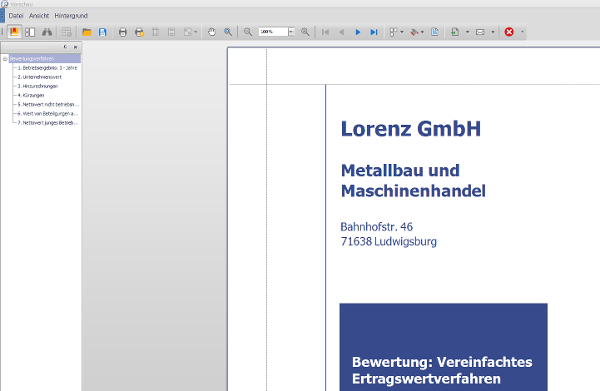Open the export document dropdown arrow
The height and width of the screenshot is (391, 600).
(x=468, y=32)
